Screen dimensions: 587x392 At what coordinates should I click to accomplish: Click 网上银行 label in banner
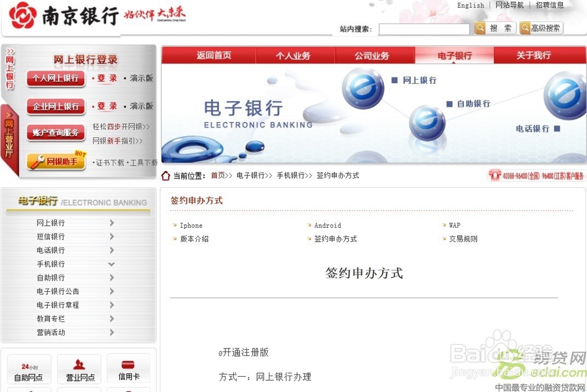pyautogui.click(x=419, y=80)
